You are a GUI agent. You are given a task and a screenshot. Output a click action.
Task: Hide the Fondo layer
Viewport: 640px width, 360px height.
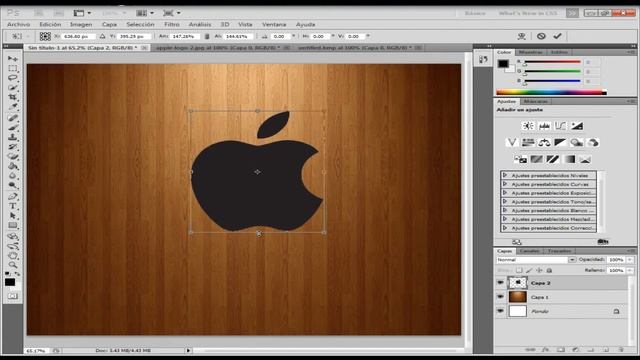pos(500,311)
